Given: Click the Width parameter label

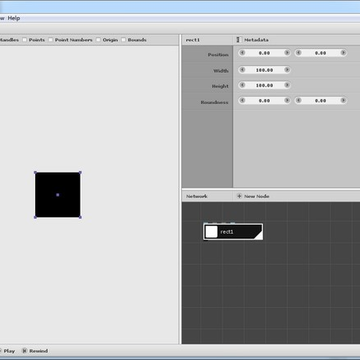Looking at the screenshot, I should pyautogui.click(x=221, y=71).
